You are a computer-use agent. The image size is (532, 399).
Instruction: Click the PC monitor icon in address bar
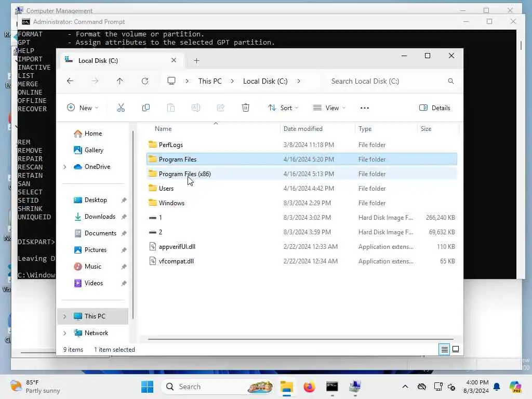(171, 81)
